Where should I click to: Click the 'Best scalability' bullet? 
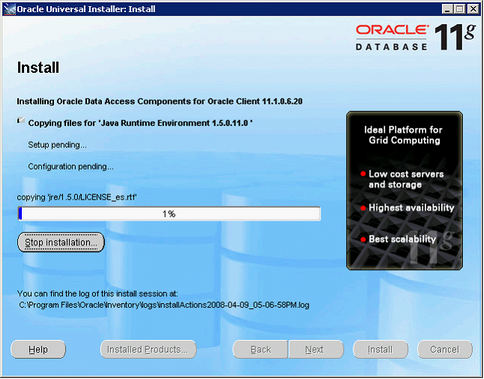pyautogui.click(x=398, y=239)
